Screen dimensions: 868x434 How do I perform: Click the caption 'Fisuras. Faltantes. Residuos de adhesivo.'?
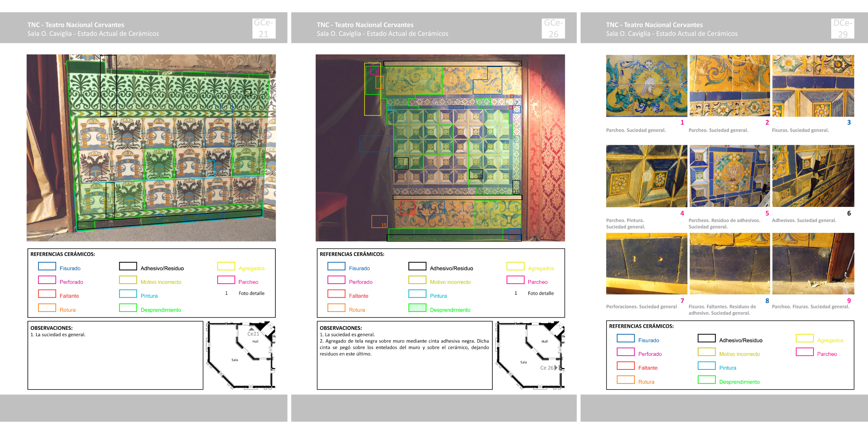(x=722, y=310)
